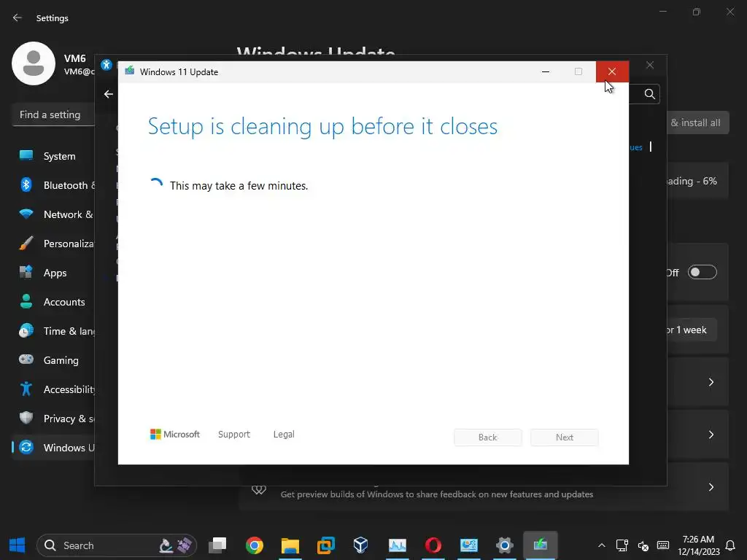Screen dimensions: 747x560
Task: Show hidden system tray icons
Action: point(602,545)
